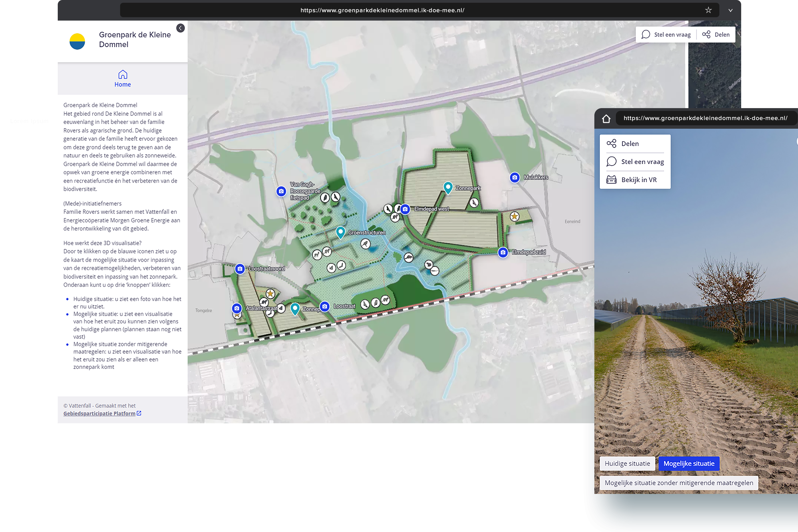Click the Elmdepad west camera marker
This screenshot has width=798, height=532.
point(405,209)
